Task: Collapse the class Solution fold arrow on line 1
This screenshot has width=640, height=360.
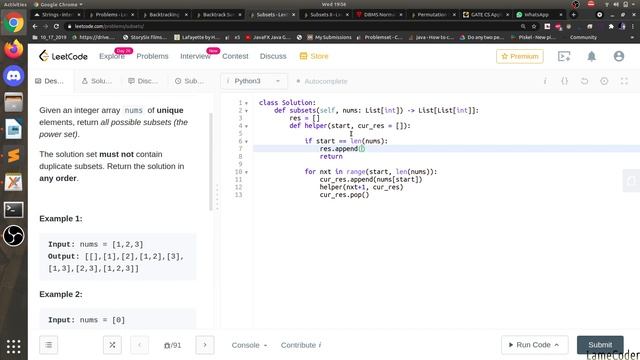Action: (x=247, y=103)
